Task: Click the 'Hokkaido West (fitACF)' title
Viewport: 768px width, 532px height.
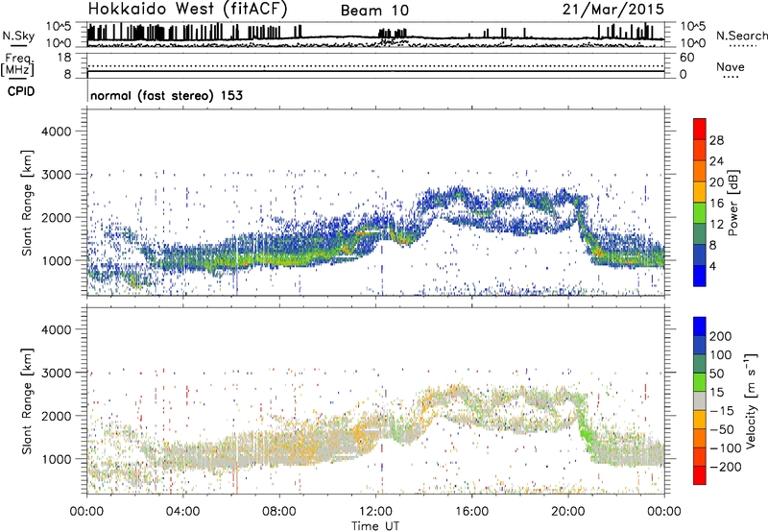Action: [187, 9]
